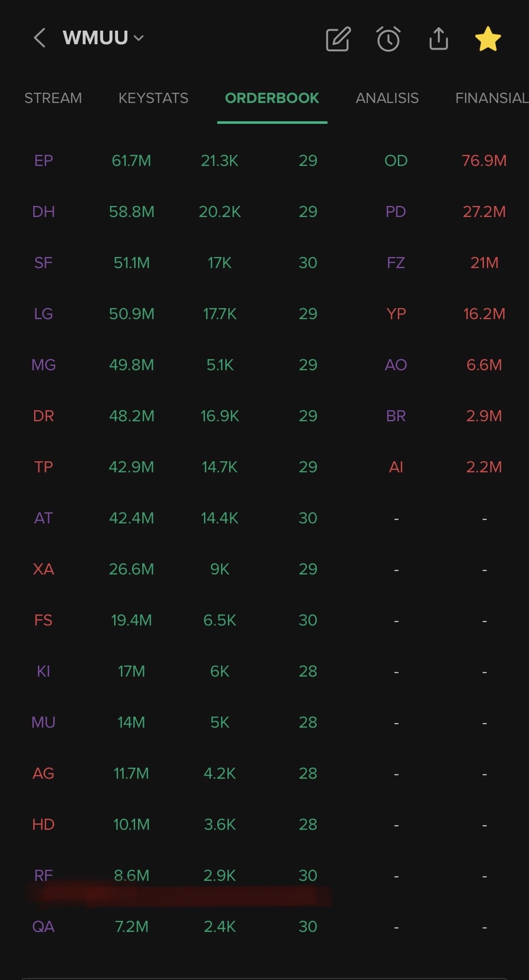
Task: Select the 61.7M buy value for EP
Action: (x=131, y=160)
